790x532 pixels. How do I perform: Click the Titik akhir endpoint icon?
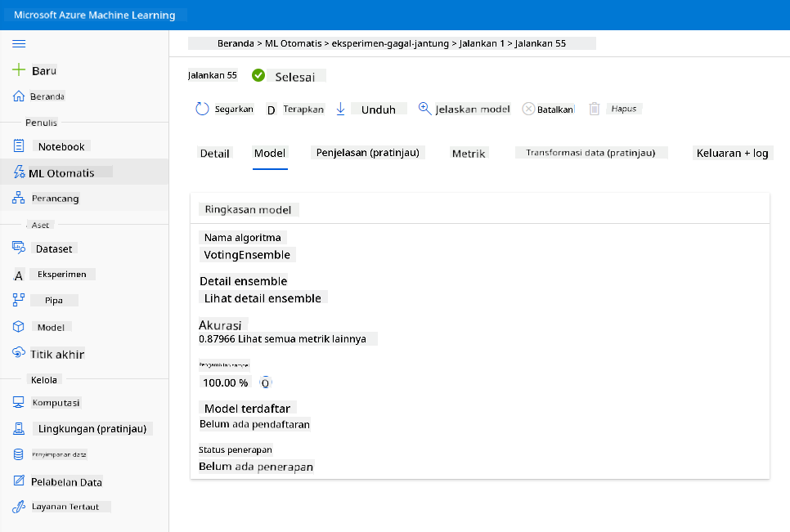(x=19, y=353)
